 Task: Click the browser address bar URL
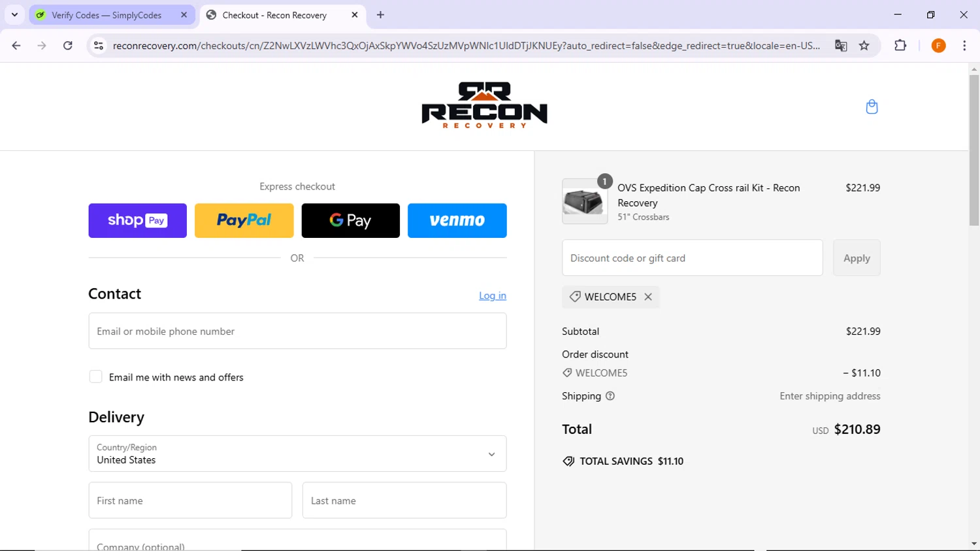click(466, 46)
